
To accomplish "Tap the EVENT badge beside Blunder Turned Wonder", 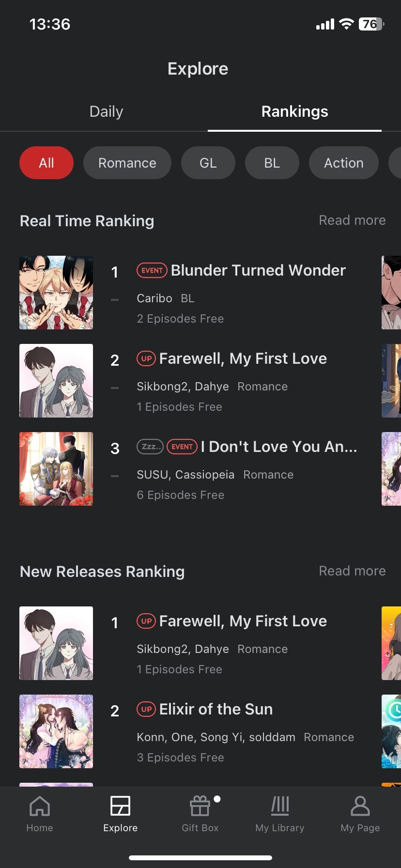I will [x=152, y=270].
